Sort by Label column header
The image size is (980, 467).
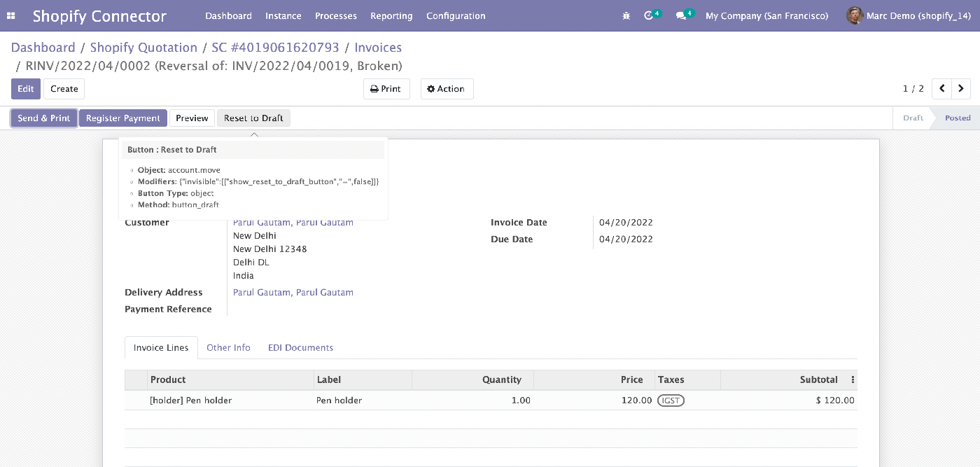point(363,379)
